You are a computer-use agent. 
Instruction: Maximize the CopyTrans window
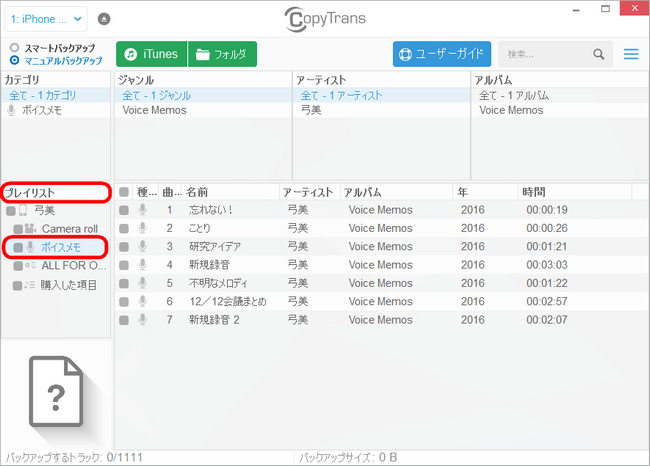pos(605,9)
